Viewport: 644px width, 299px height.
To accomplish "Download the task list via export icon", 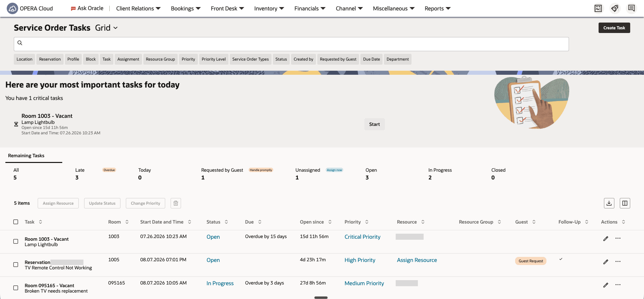I will (609, 203).
